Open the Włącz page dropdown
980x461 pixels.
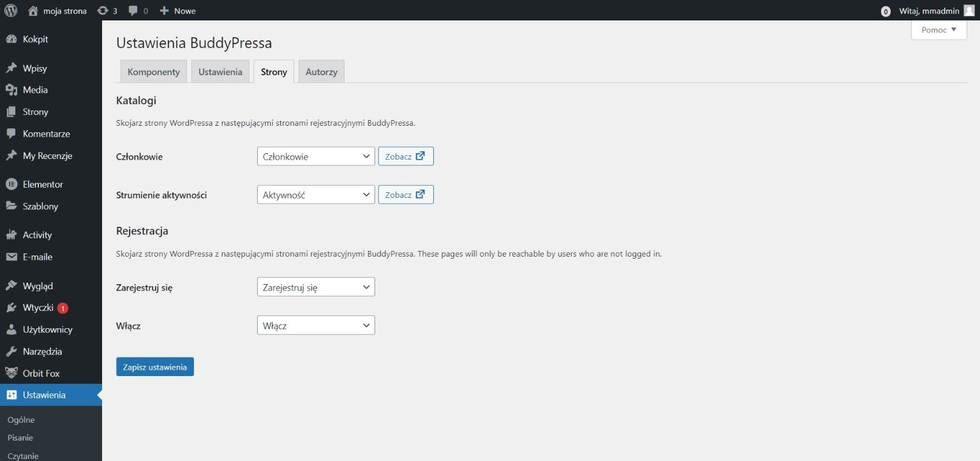(316, 326)
